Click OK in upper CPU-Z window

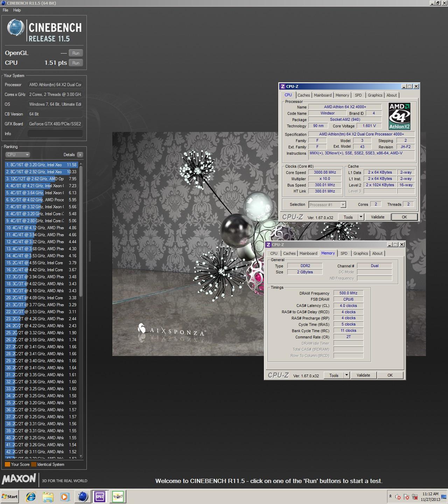pos(404,217)
